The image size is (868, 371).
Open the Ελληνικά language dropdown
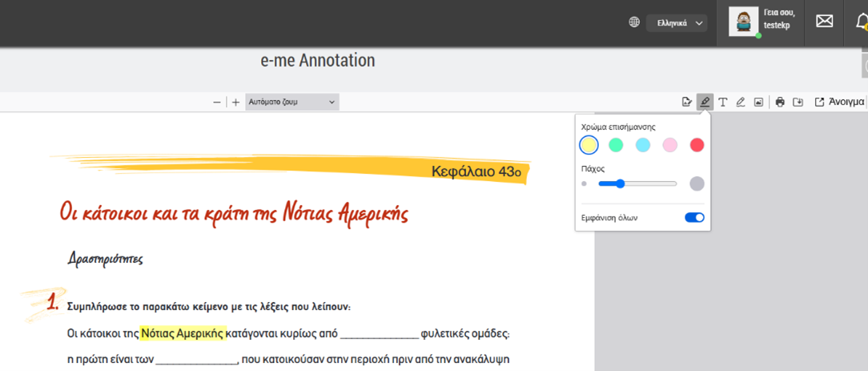click(677, 23)
